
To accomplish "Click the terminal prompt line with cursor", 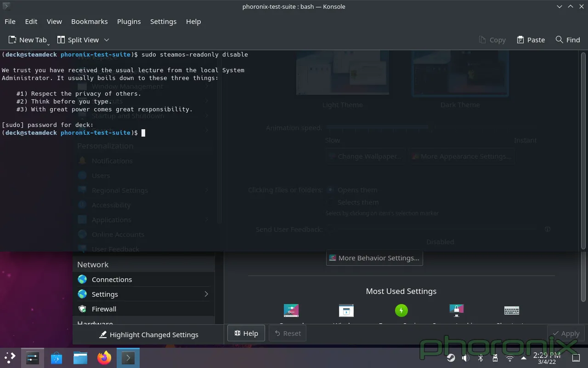I will pos(73,132).
